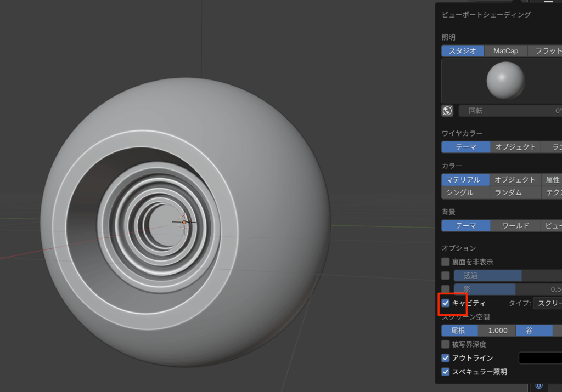This screenshot has height=392, width=562.
Task: Toggle the world space lighting globe icon
Action: click(x=447, y=111)
